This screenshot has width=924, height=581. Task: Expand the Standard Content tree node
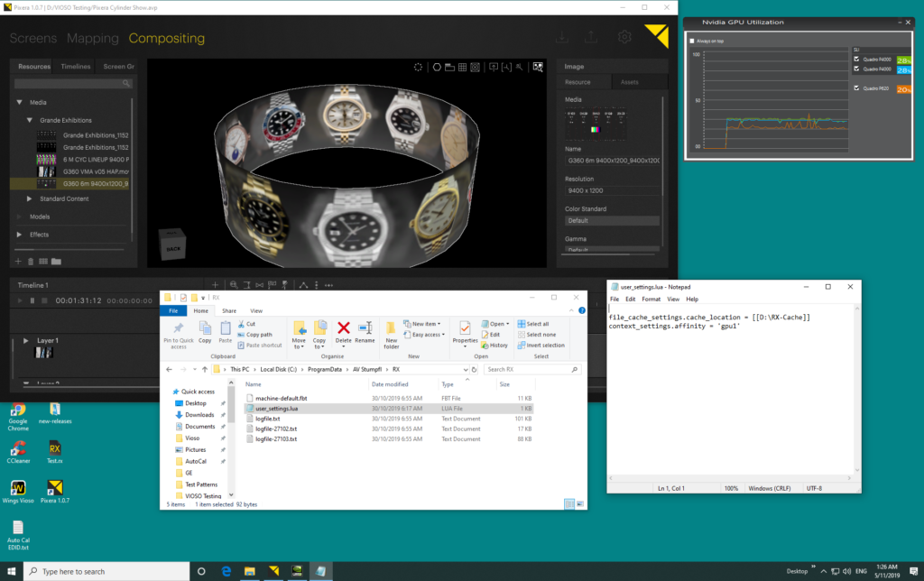pos(29,198)
